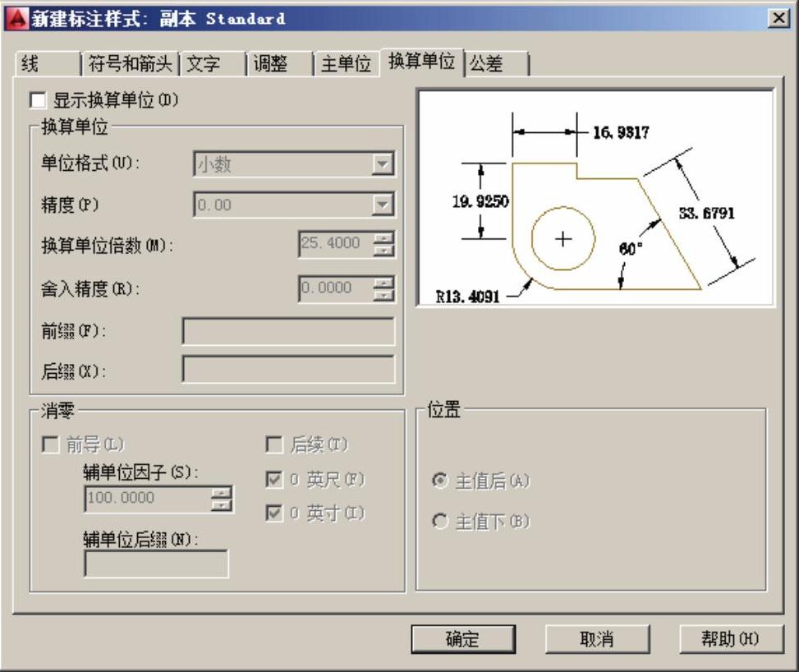The height and width of the screenshot is (672, 799).
Task: Click the 取消 button
Action: 597,639
